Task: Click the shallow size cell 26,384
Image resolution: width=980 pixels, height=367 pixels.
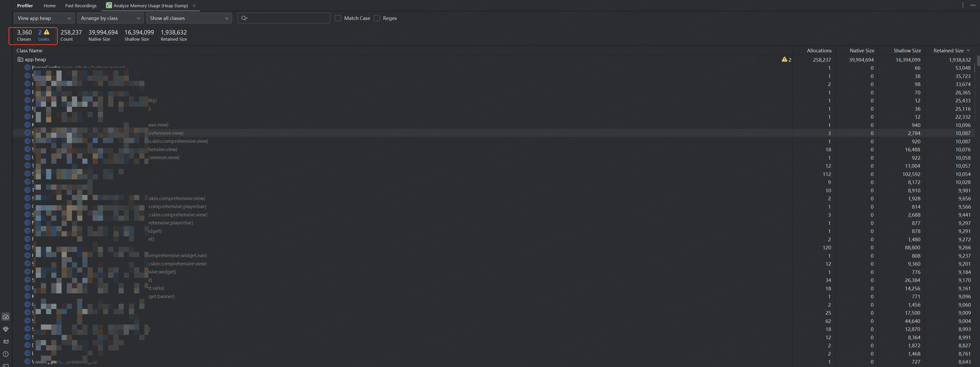Action: 912,280
